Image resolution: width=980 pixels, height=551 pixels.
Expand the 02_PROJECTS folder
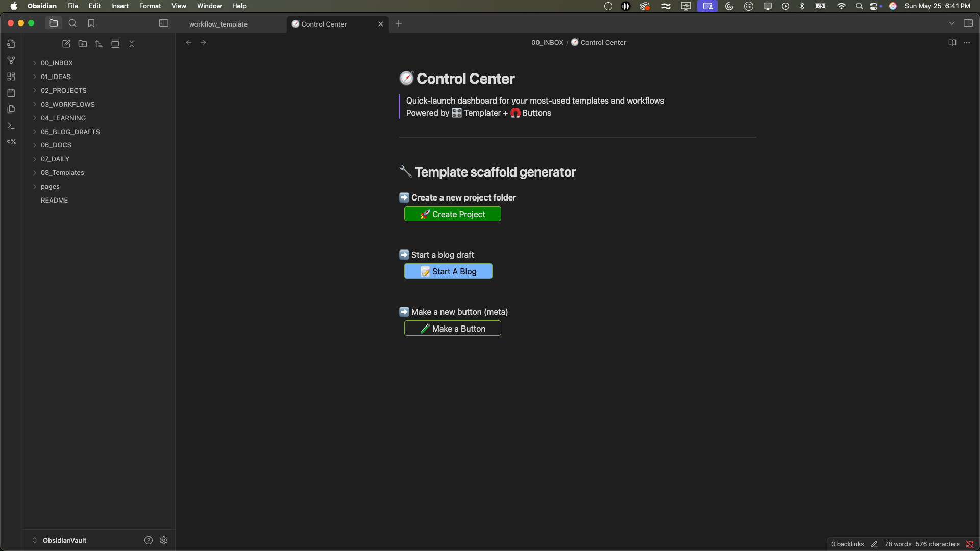tap(63, 90)
